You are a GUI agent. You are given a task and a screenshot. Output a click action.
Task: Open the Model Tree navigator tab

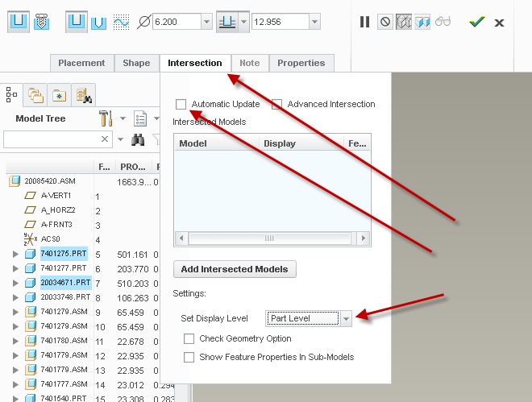click(11, 94)
